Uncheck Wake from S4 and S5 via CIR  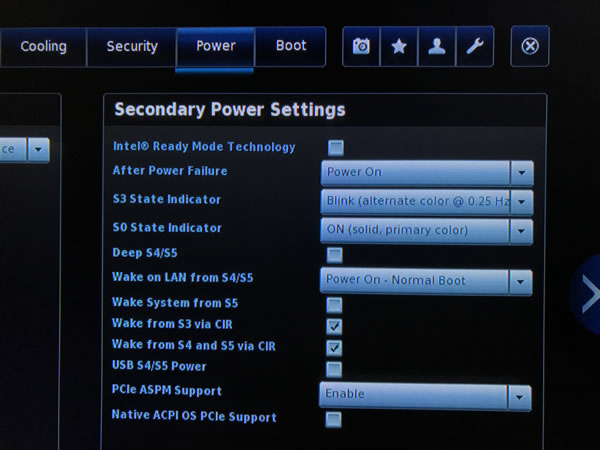(334, 347)
